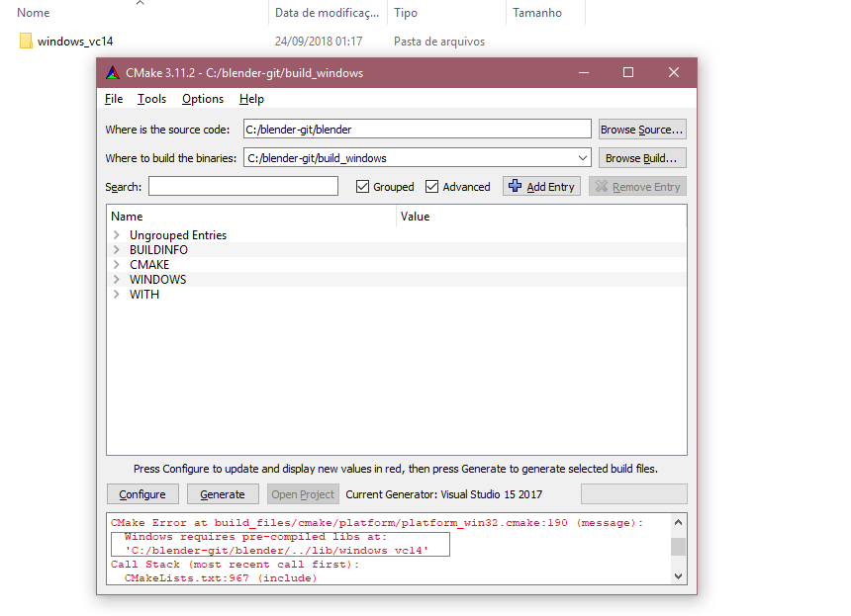This screenshot has height=616, width=851.
Task: Click the Generate button
Action: coord(223,494)
